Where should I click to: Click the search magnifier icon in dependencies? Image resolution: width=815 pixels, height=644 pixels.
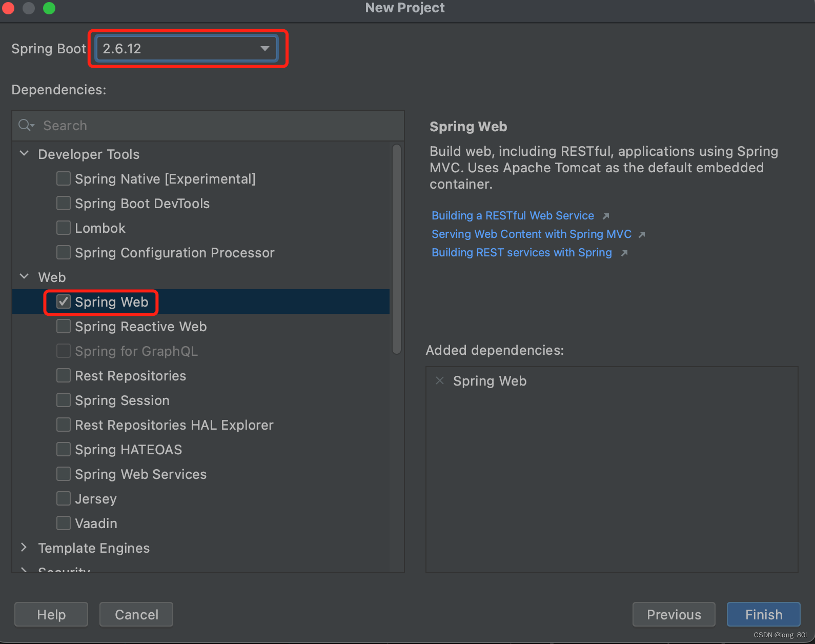coord(26,125)
